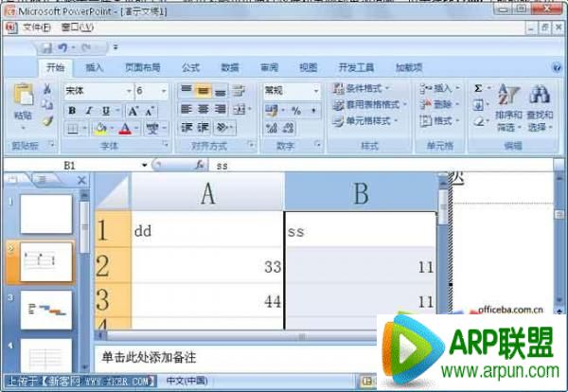Click row 2 header
This screenshot has height=392, width=568.
[113, 265]
